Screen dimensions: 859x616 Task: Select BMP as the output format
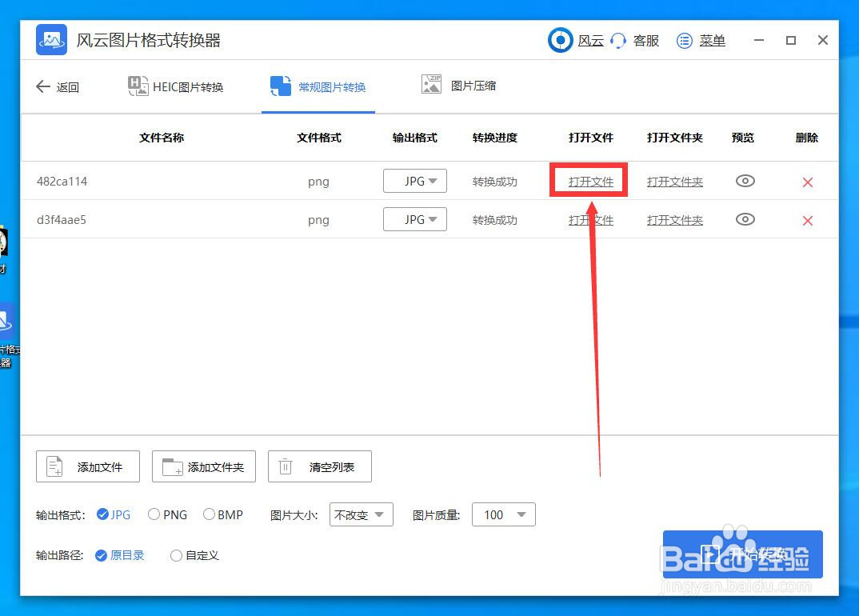pos(209,514)
